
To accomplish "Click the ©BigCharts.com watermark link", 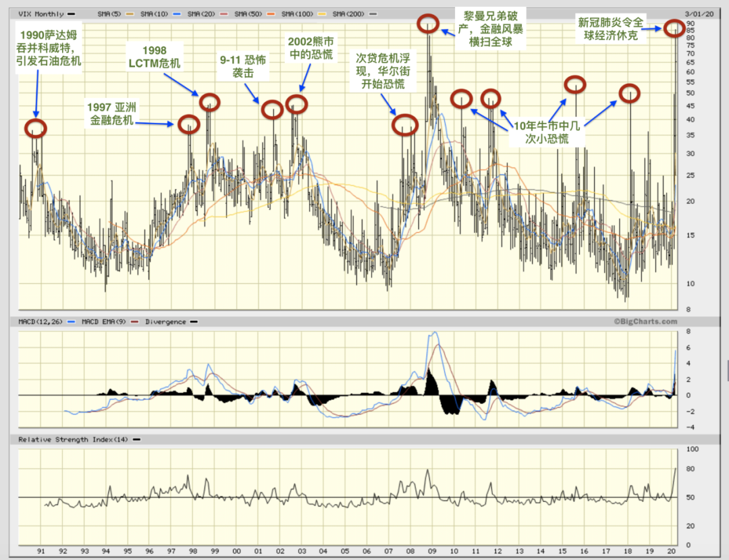I will click(x=645, y=322).
